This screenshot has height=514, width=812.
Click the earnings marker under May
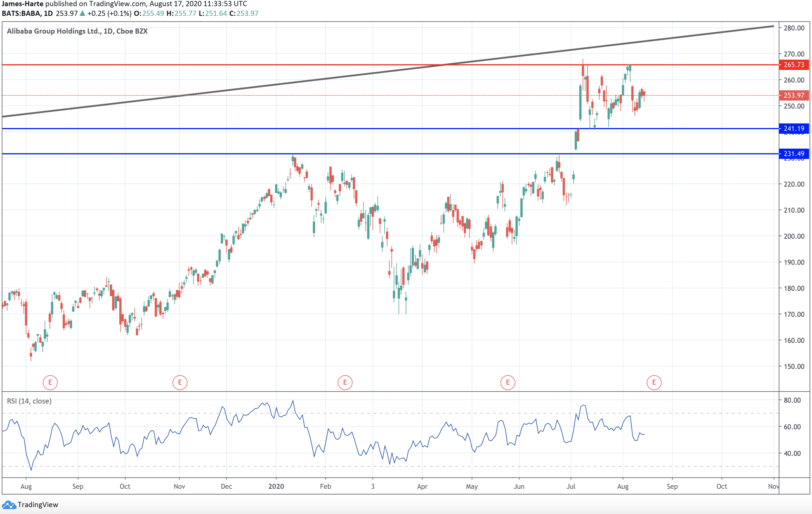pyautogui.click(x=508, y=382)
